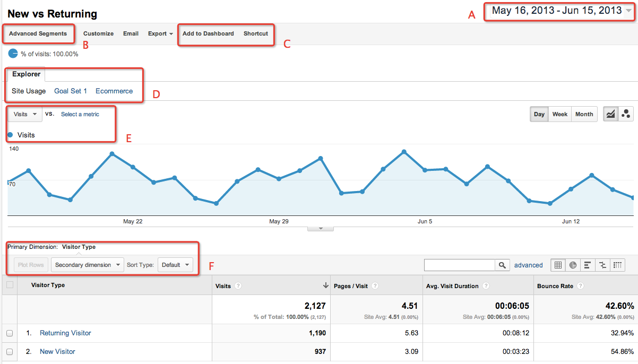Open the Visits metric dropdown
This screenshot has height=364, width=638.
(x=24, y=114)
